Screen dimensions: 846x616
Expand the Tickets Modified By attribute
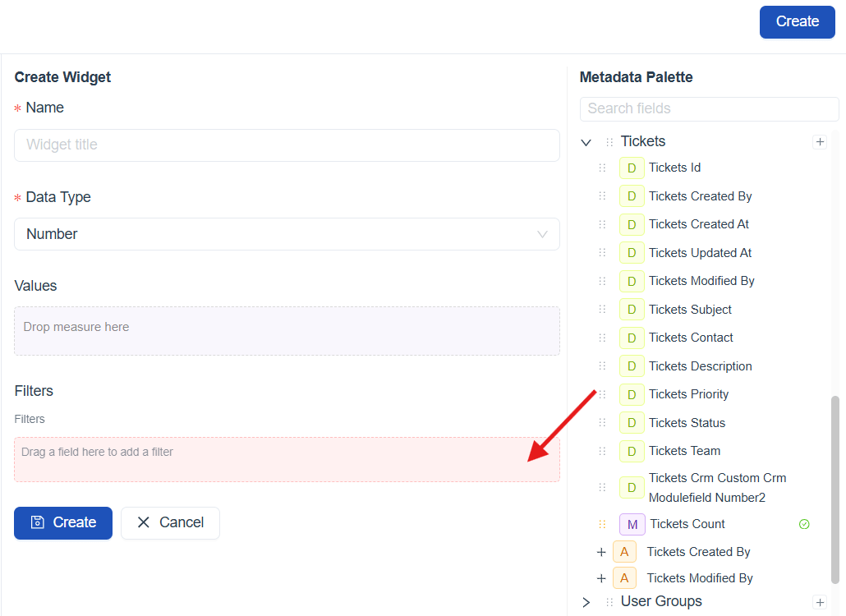[601, 578]
